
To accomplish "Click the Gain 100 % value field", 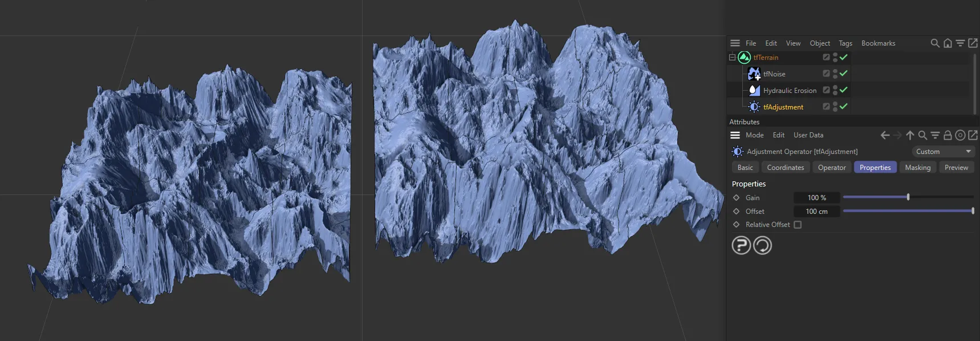I will point(816,198).
